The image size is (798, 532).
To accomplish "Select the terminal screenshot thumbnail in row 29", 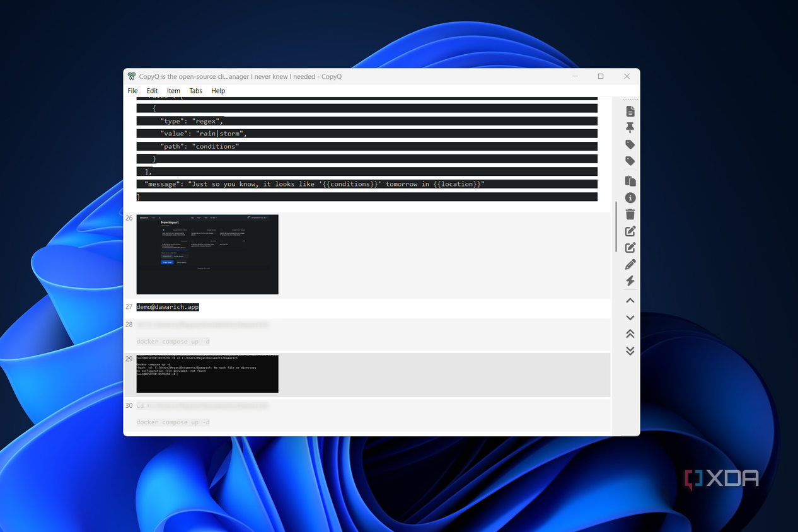I will click(x=207, y=374).
